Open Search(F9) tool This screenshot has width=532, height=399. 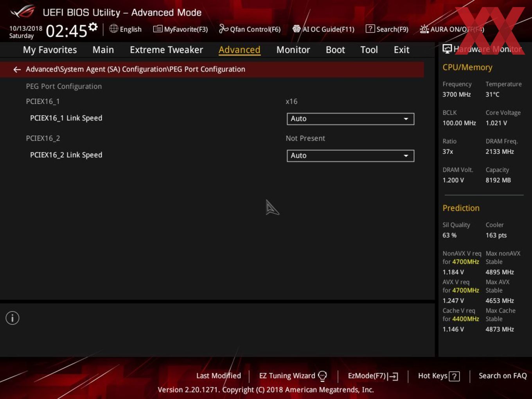tap(387, 29)
